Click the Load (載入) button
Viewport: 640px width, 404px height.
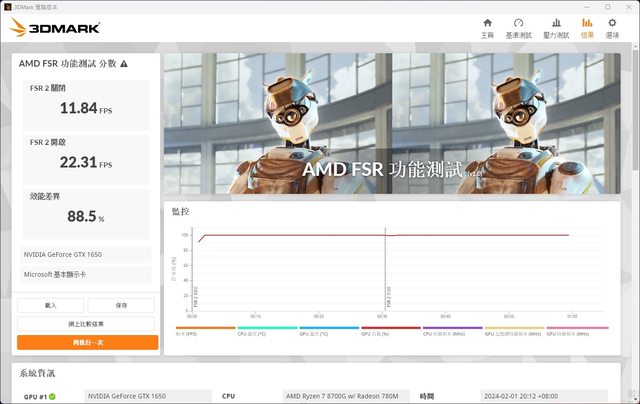50,305
